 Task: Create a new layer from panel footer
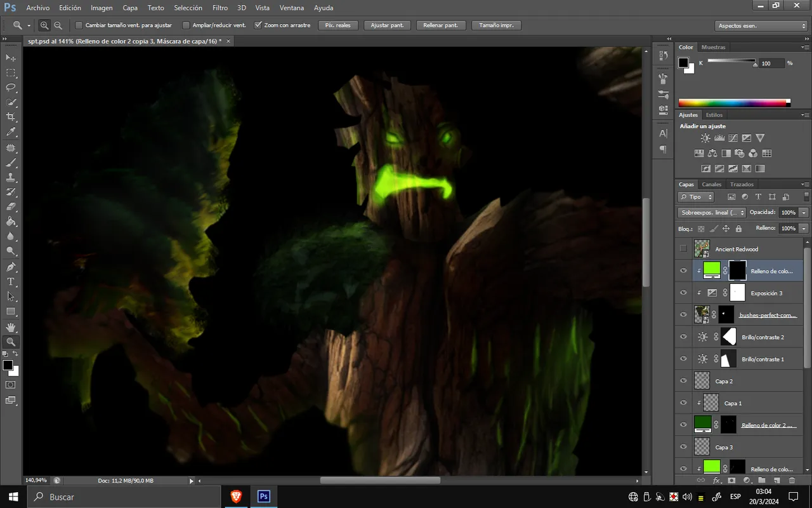tap(777, 481)
